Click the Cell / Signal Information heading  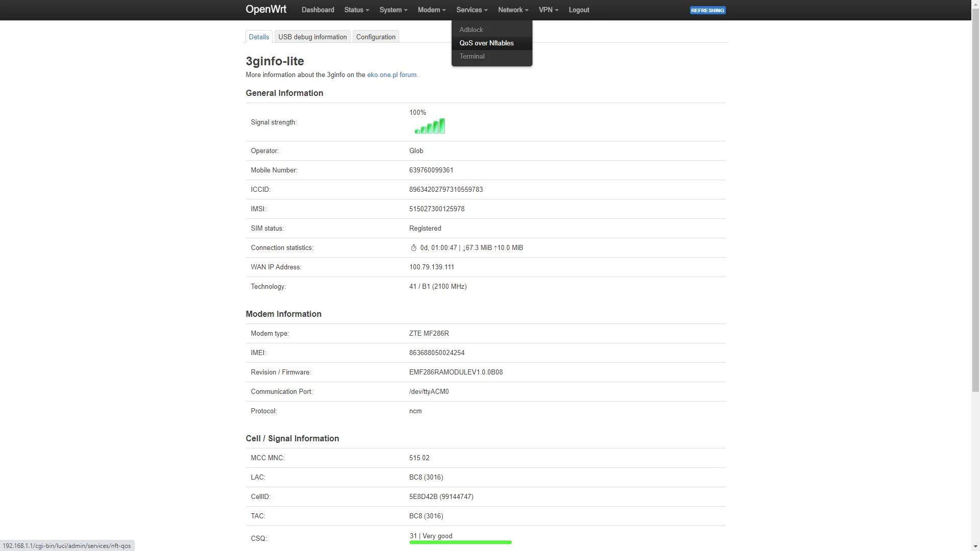click(292, 438)
